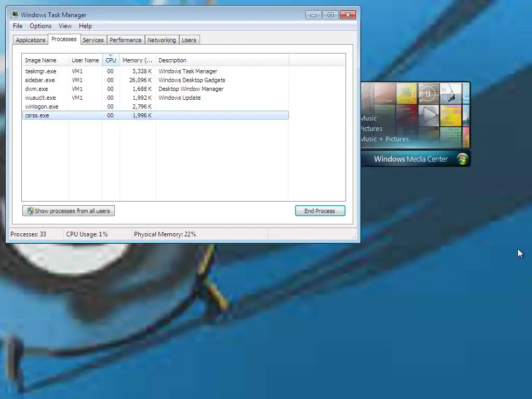This screenshot has height=399, width=532.
Task: Switch to the Applications tab
Action: [x=31, y=40]
